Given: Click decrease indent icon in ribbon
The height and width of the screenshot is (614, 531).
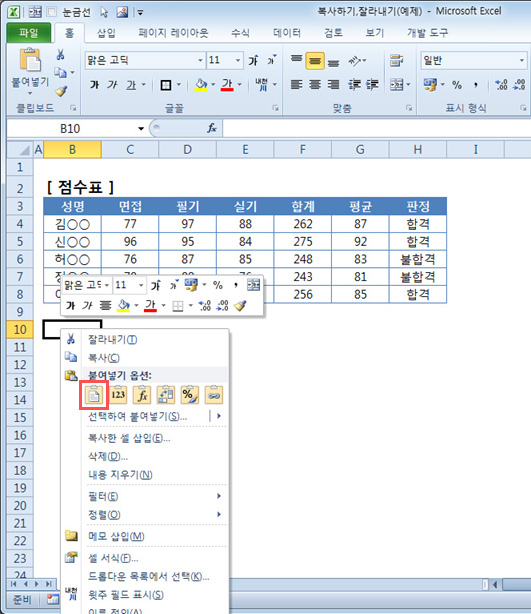Looking at the screenshot, I should (x=354, y=85).
